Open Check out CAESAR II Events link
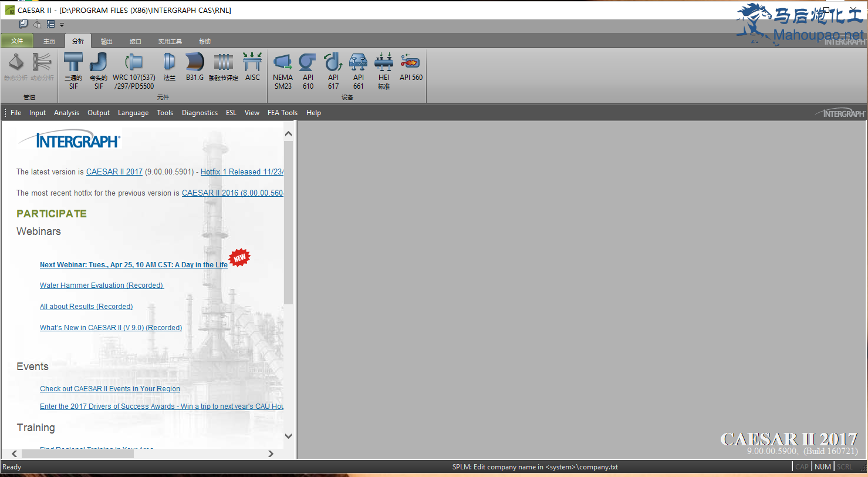The height and width of the screenshot is (477, 868). click(x=110, y=389)
